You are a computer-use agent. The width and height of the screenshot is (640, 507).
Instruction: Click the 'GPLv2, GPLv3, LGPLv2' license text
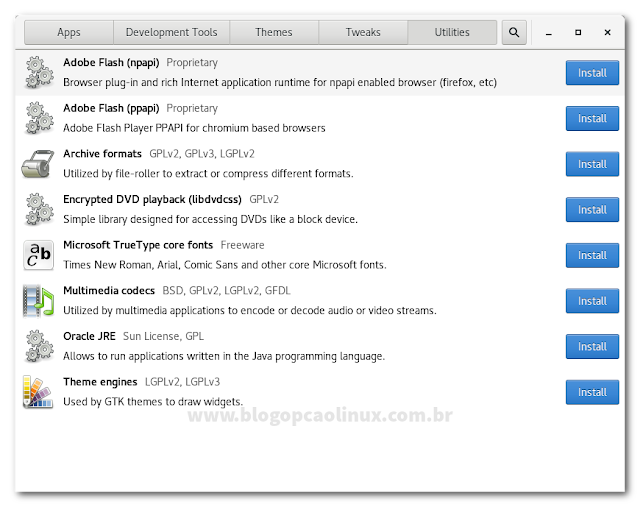click(x=202, y=153)
